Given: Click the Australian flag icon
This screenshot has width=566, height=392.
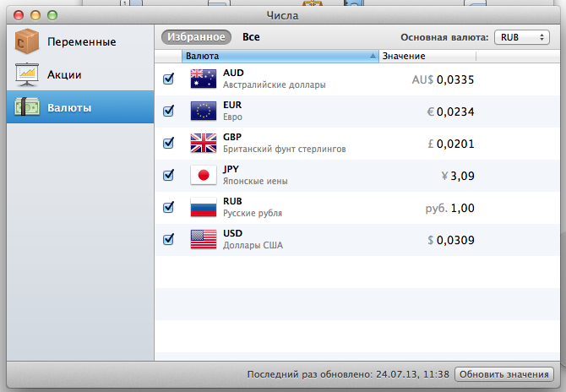Looking at the screenshot, I should 204,79.
